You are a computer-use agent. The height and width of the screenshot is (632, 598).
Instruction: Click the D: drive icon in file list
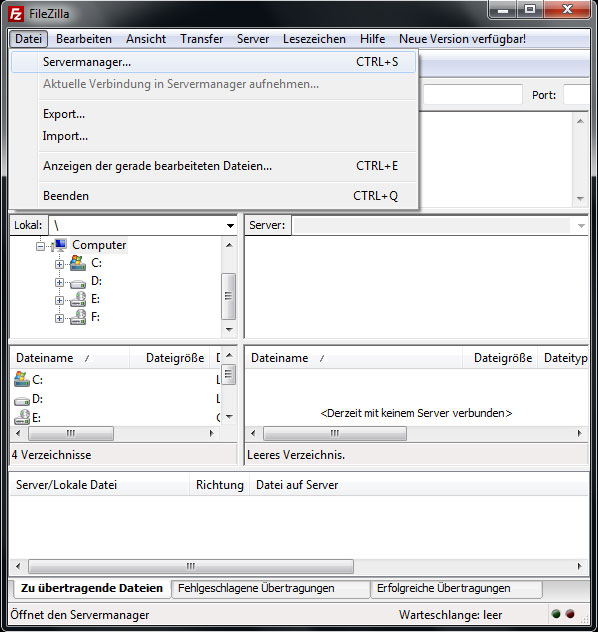(x=22, y=401)
